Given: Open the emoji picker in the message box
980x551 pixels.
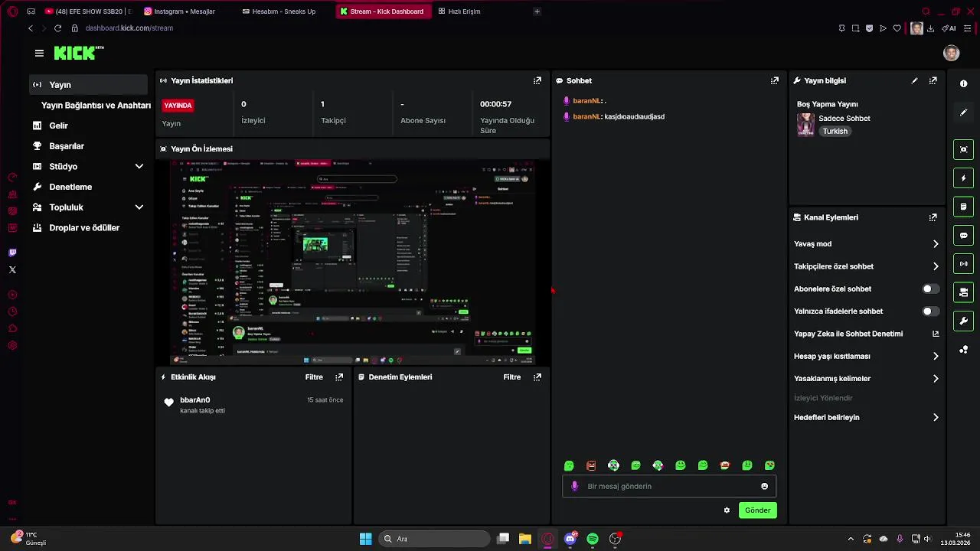Looking at the screenshot, I should click(764, 486).
